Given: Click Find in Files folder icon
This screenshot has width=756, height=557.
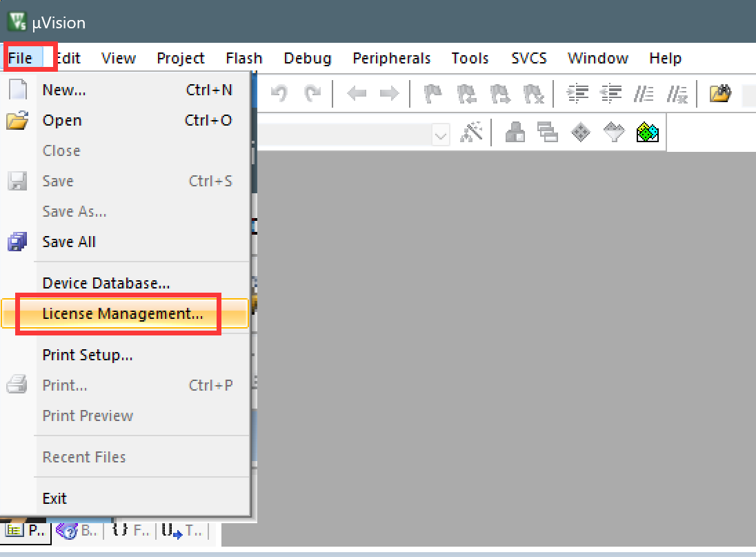Looking at the screenshot, I should coord(720,93).
